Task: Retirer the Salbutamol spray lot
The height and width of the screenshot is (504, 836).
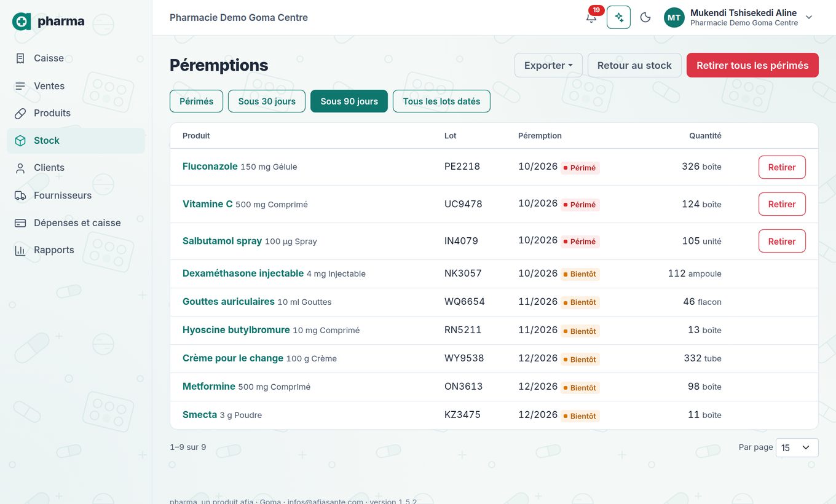Action: click(782, 242)
